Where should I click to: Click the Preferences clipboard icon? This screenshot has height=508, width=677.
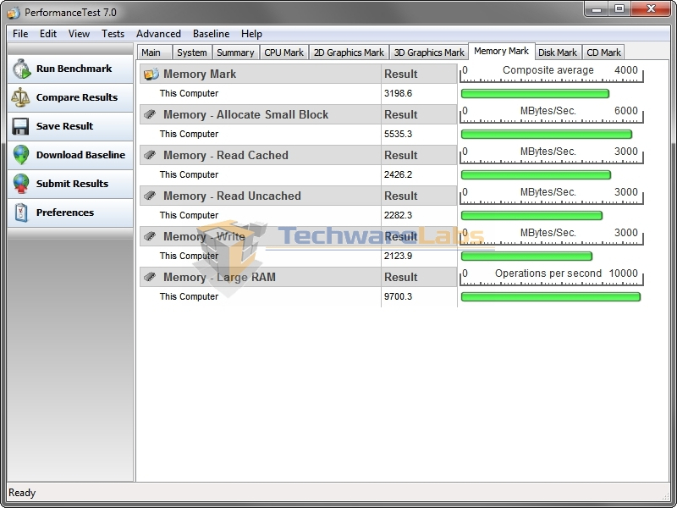(21, 212)
